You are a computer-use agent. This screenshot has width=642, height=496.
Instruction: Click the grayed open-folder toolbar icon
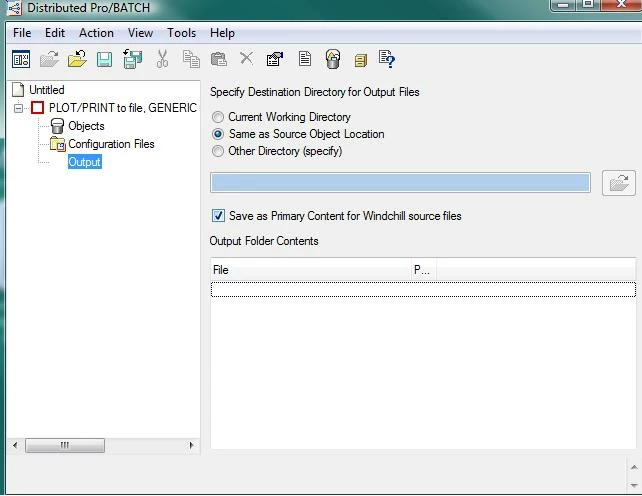pos(49,59)
